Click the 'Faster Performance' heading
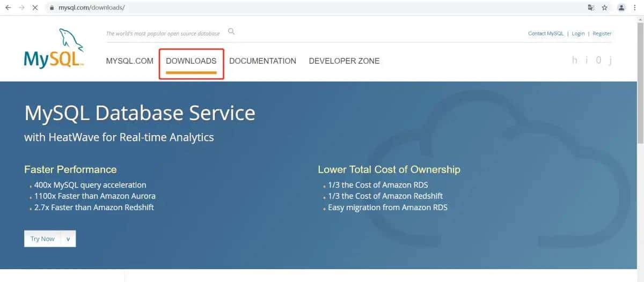Viewport: 644px width, 282px height. click(70, 169)
